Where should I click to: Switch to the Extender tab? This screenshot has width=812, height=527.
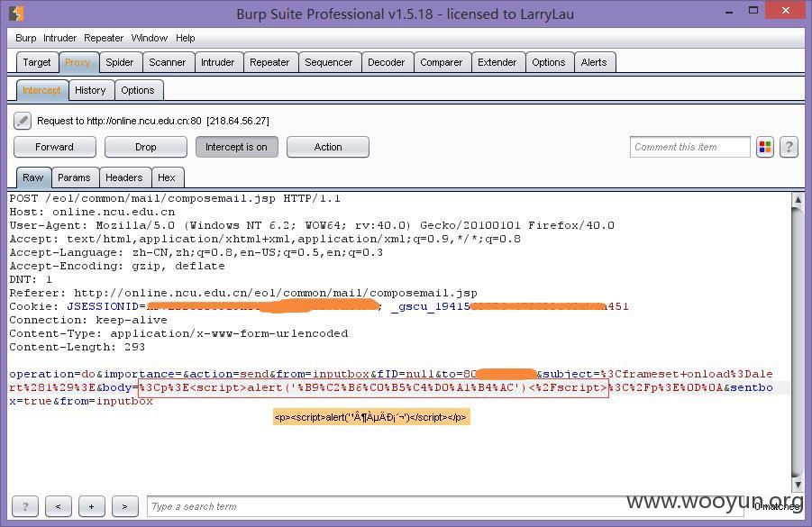point(497,62)
